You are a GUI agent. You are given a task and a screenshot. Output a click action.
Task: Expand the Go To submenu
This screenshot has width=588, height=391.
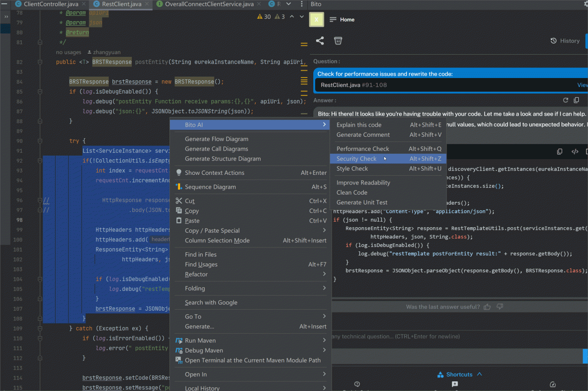pyautogui.click(x=250, y=317)
